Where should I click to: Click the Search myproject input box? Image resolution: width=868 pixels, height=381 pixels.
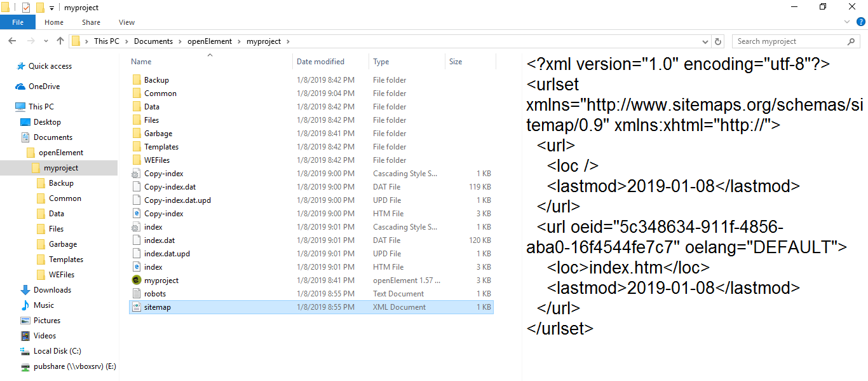coord(788,41)
